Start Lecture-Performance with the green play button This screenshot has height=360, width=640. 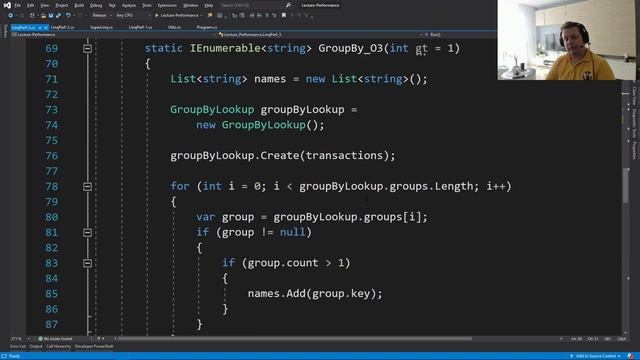[x=178, y=16]
